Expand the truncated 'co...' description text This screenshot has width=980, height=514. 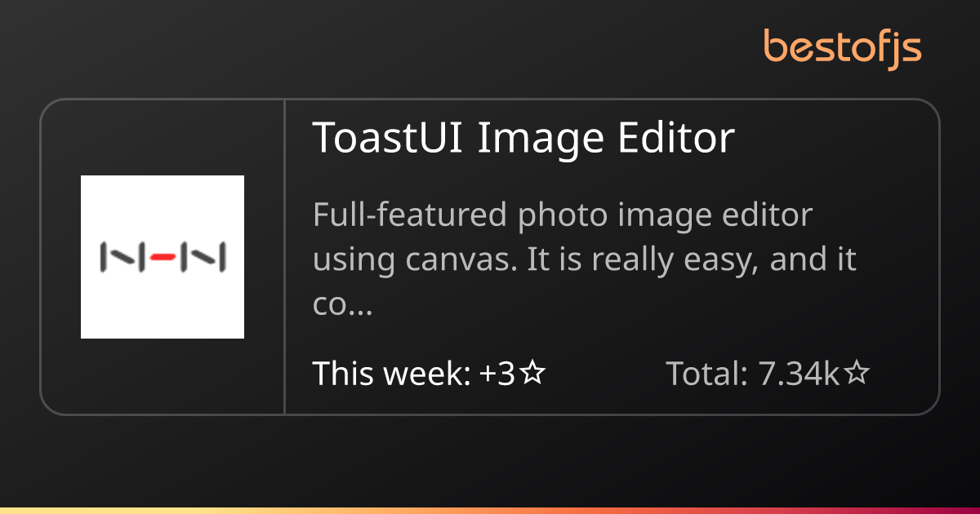[343, 304]
